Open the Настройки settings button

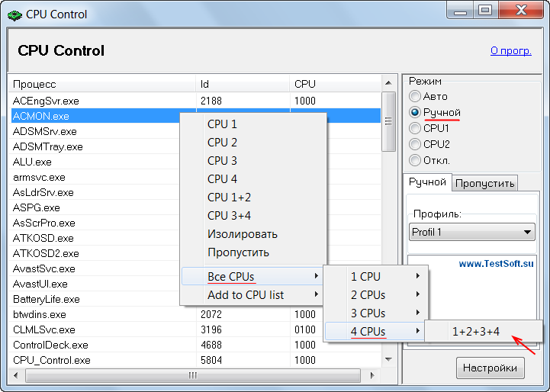[x=490, y=368]
